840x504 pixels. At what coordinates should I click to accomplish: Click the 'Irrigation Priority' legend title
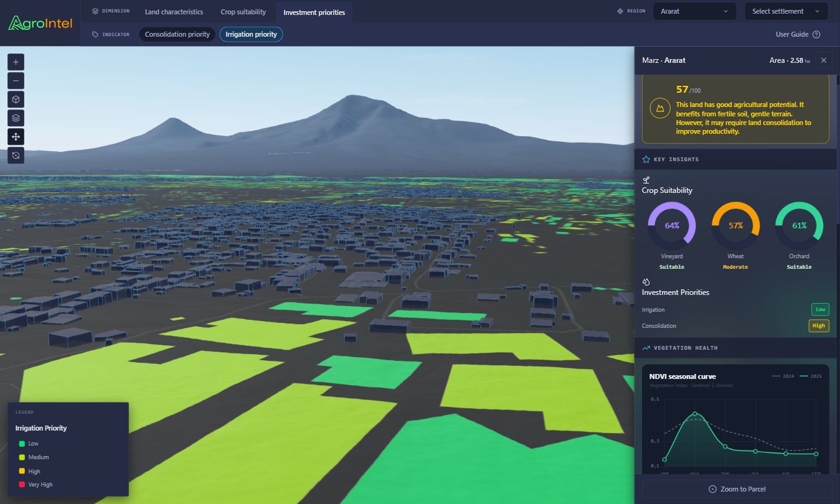pyautogui.click(x=41, y=428)
